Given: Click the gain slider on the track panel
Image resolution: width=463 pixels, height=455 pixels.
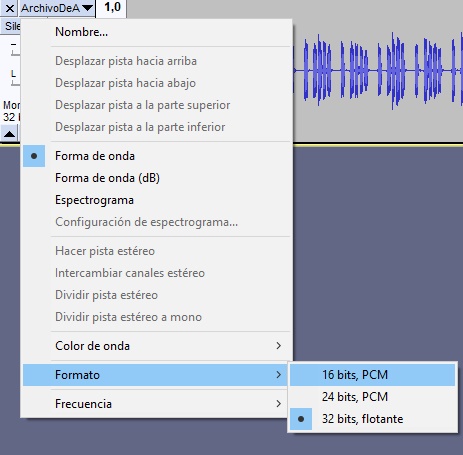Looking at the screenshot, I should click(12, 48).
